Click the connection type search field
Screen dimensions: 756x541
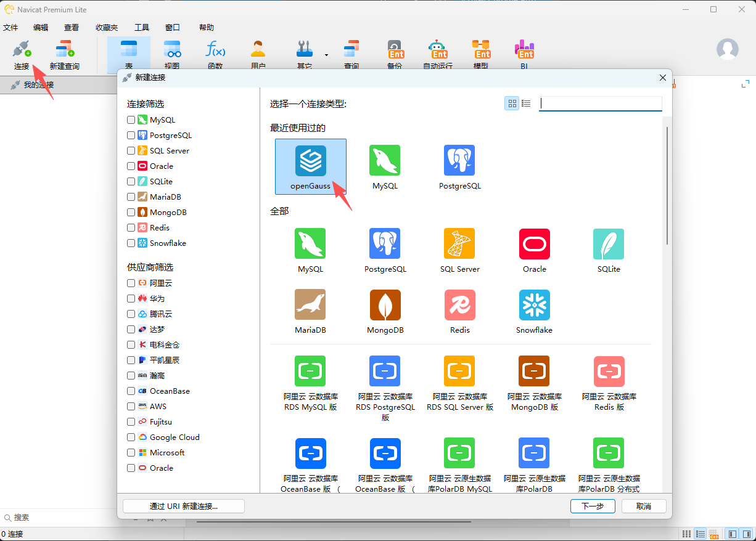601,104
